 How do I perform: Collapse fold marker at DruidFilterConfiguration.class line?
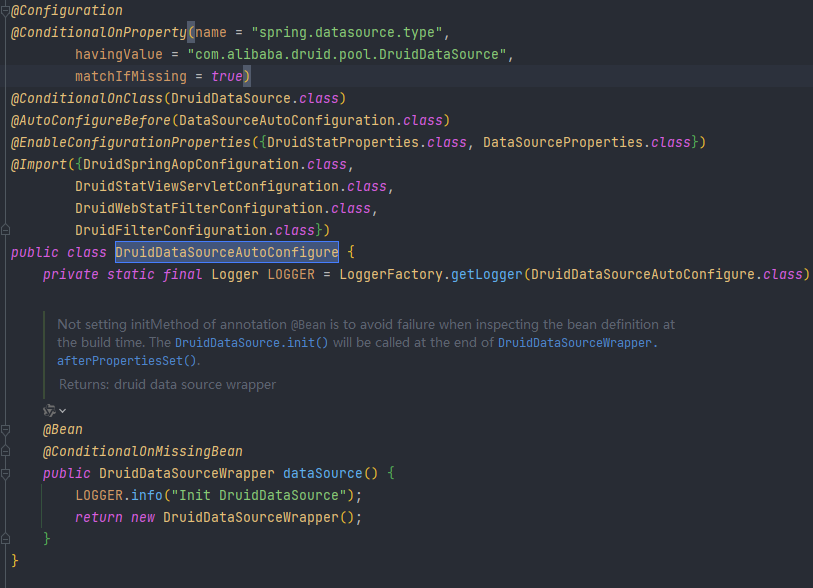point(5,230)
